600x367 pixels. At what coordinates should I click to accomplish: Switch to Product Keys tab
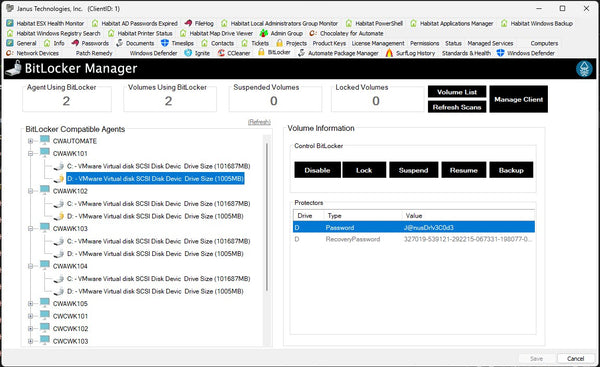(x=329, y=43)
